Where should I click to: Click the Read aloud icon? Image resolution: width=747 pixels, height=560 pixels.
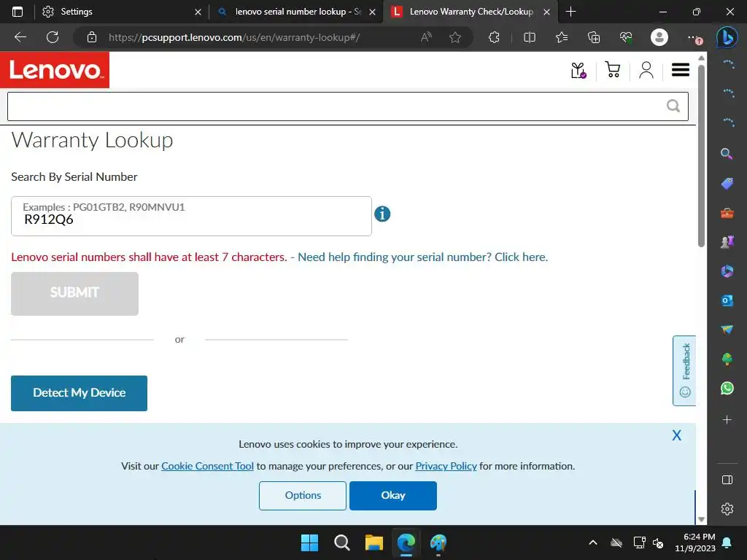(426, 37)
